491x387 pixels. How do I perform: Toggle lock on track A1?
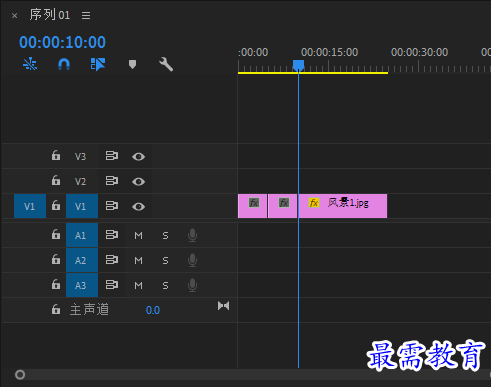point(56,234)
